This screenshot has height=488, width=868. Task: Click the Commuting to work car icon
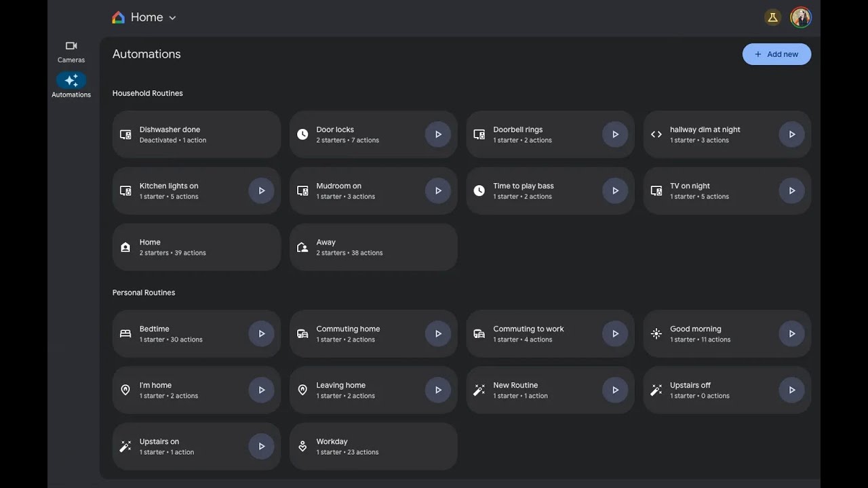point(479,333)
